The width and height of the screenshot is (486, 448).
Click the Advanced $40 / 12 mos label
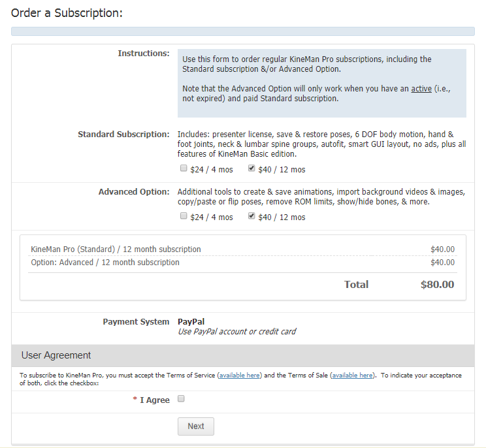[x=282, y=217]
